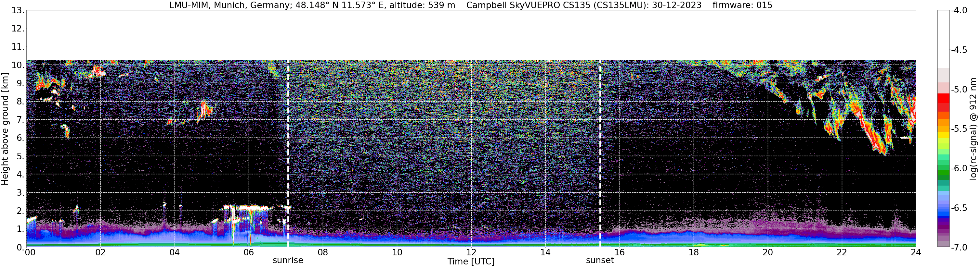Click the '1.' height axis tick label
Screen dimensions: 980x268
[x=20, y=229]
